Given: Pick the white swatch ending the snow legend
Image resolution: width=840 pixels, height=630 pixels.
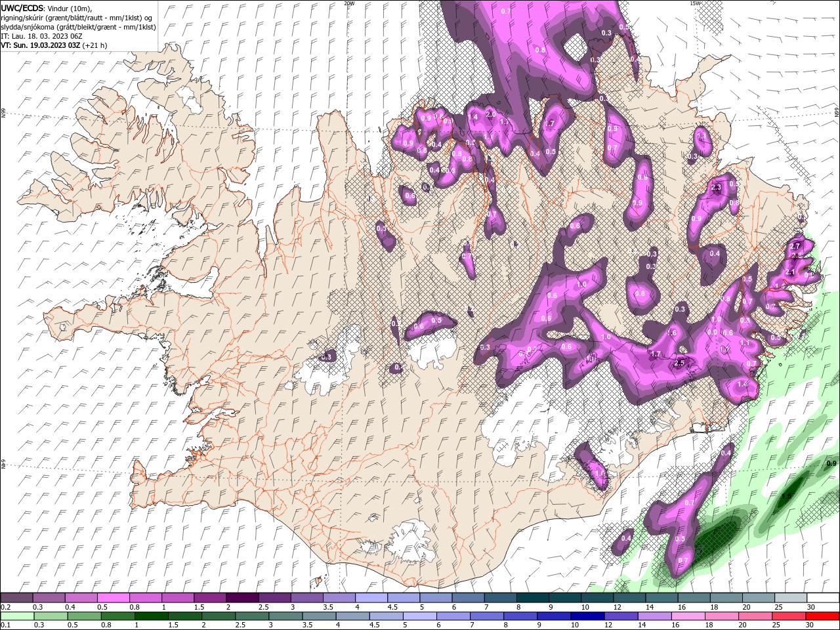Looking at the screenshot, I should [822, 598].
